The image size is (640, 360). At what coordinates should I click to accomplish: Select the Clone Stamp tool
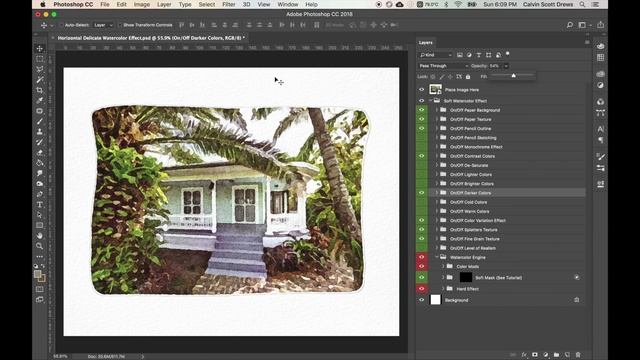coord(40,132)
